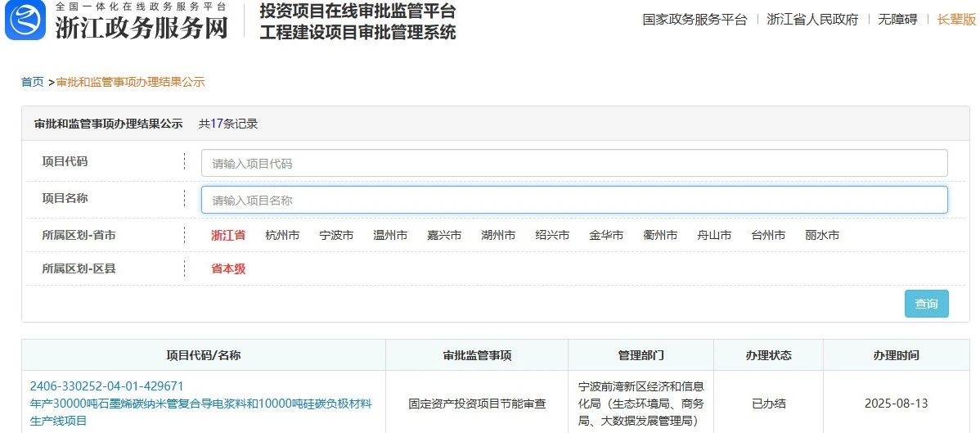The width and height of the screenshot is (980, 433).
Task: Focus the 项目代码 input field
Action: click(574, 164)
